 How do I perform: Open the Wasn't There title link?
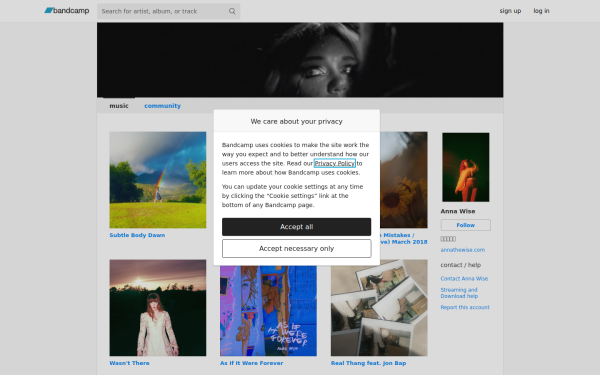[x=129, y=363]
